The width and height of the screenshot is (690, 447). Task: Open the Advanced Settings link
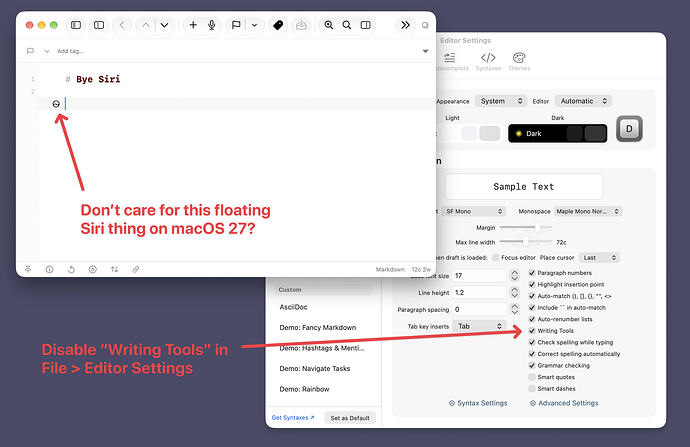coord(564,403)
